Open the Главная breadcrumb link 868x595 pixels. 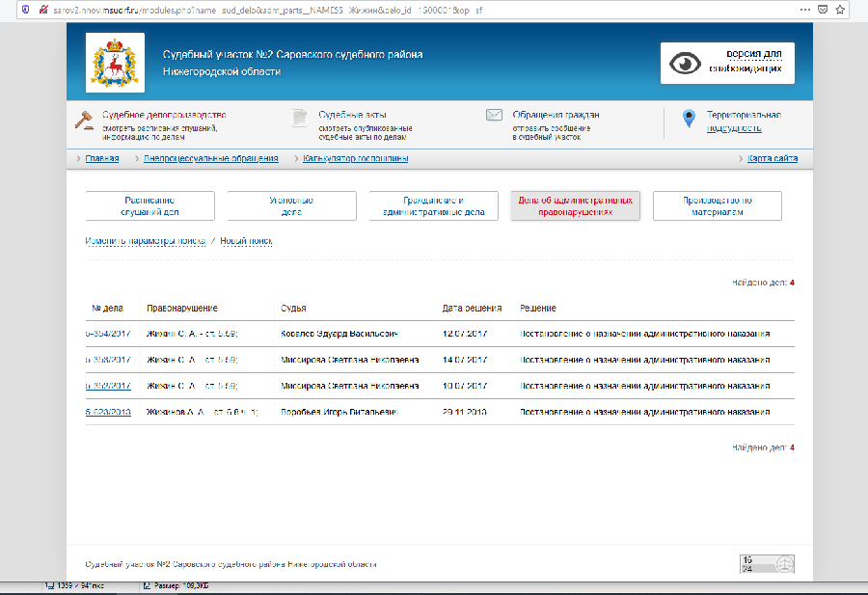102,158
